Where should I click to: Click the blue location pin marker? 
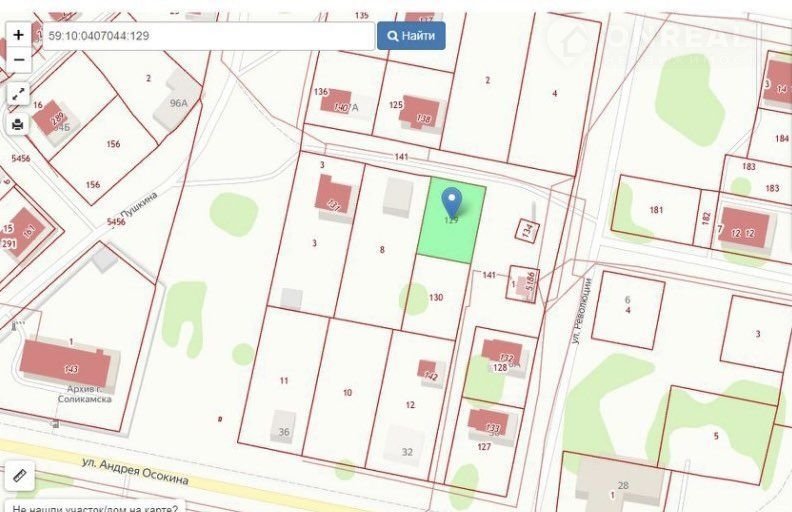[x=451, y=202]
